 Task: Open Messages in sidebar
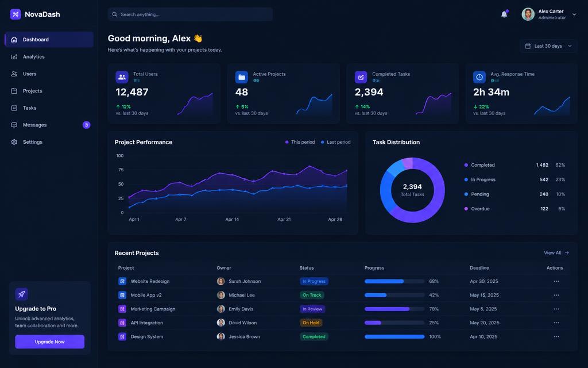click(49, 125)
